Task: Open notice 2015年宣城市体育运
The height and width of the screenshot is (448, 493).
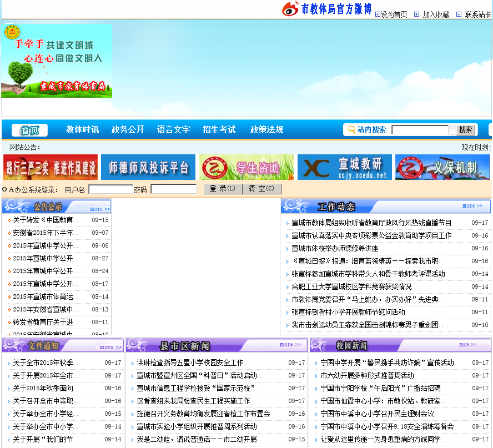Action: (x=44, y=297)
